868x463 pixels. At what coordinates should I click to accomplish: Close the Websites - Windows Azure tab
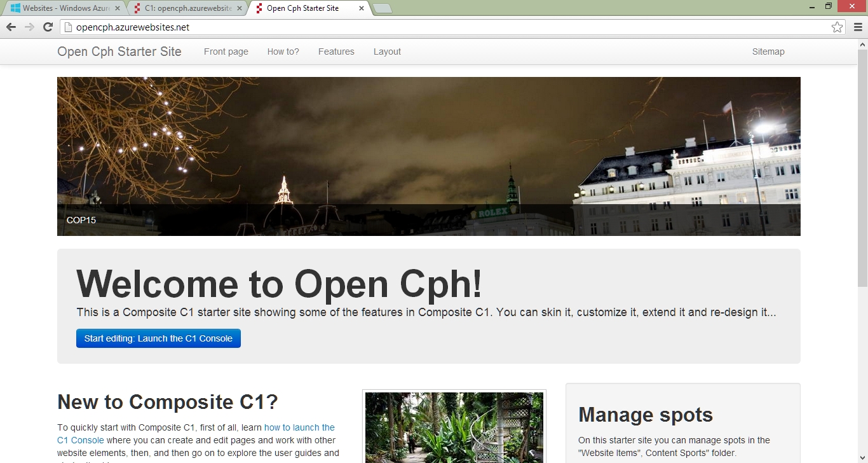coord(117,8)
